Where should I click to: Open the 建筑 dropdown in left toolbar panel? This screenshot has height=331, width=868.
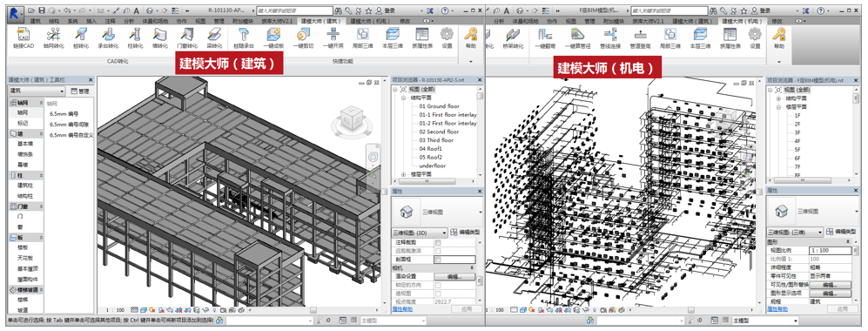pos(37,91)
